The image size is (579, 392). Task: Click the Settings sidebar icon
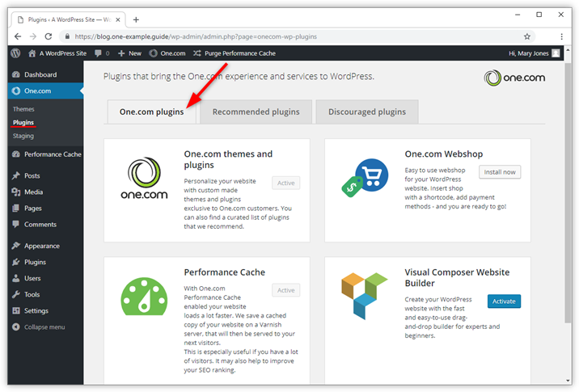click(16, 311)
